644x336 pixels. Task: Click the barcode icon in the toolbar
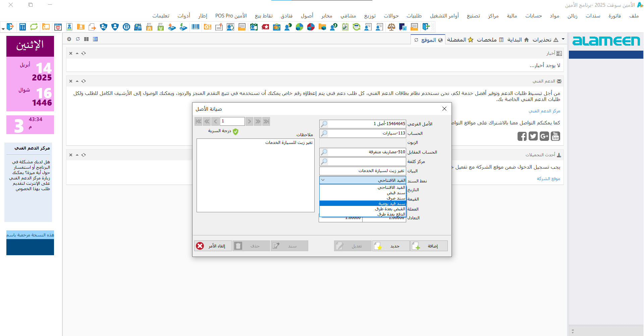196,27
